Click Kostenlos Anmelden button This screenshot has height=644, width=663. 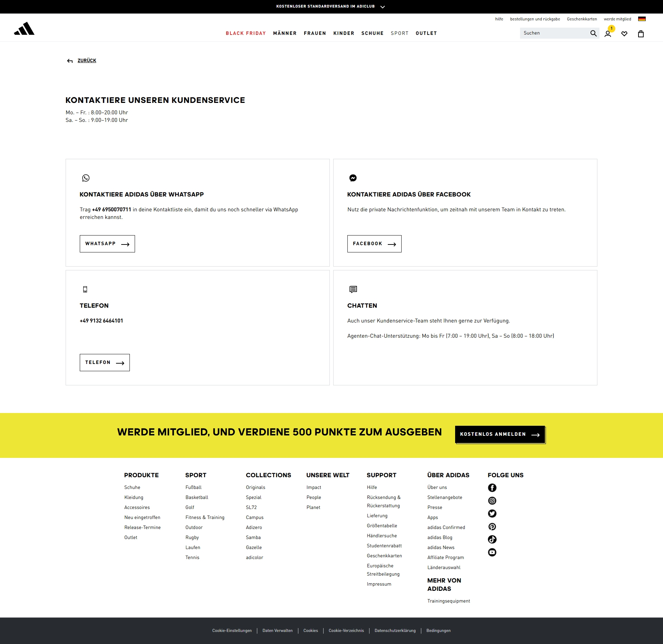[500, 434]
